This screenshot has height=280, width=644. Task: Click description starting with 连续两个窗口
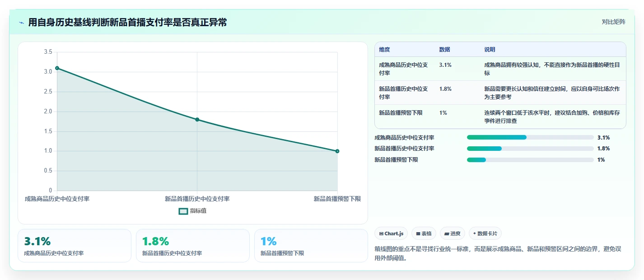(x=552, y=117)
